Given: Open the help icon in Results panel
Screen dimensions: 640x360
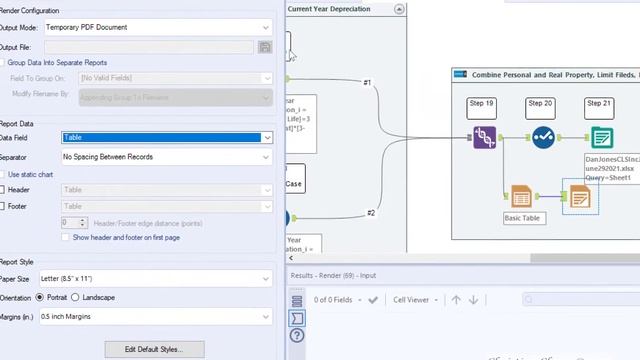Looking at the screenshot, I should pyautogui.click(x=297, y=336).
